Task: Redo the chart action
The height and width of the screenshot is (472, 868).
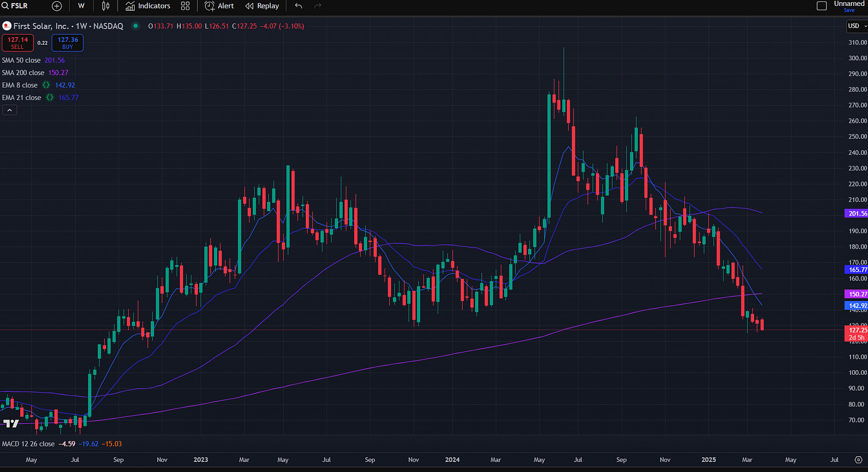Action: pos(318,6)
